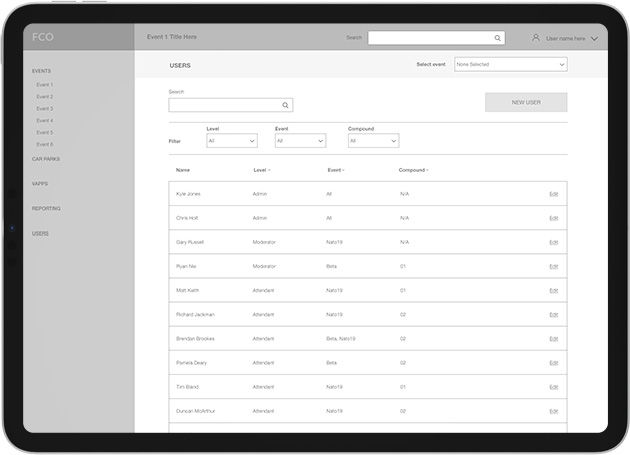The image size is (630, 455).
Task: Sort the table by Compound column
Action: (x=413, y=170)
